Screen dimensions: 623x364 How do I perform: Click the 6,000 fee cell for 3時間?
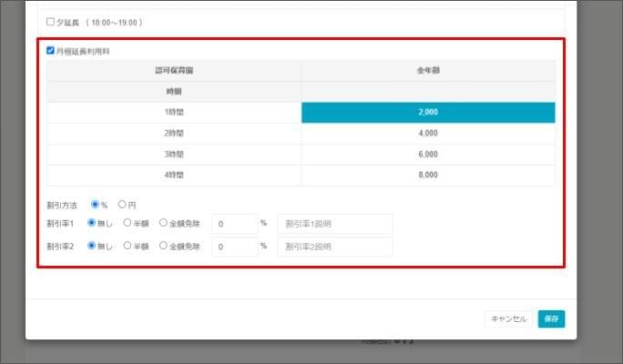(427, 155)
